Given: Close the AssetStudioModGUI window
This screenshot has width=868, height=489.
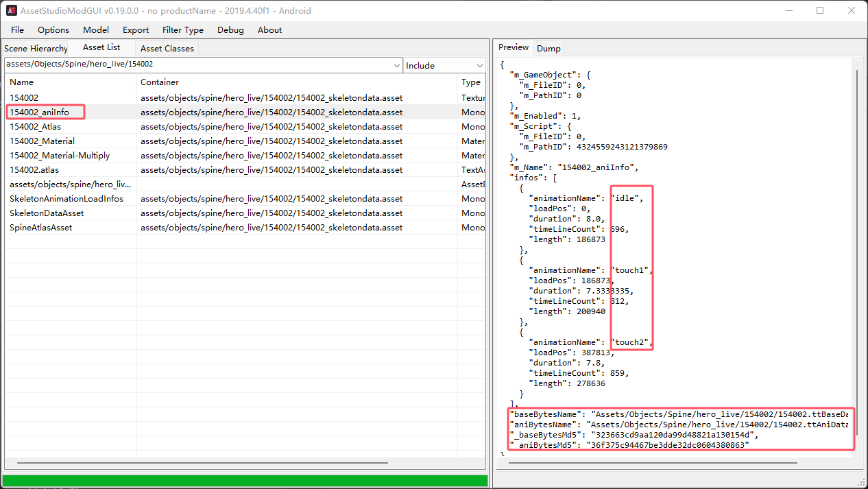Looking at the screenshot, I should tap(852, 10).
